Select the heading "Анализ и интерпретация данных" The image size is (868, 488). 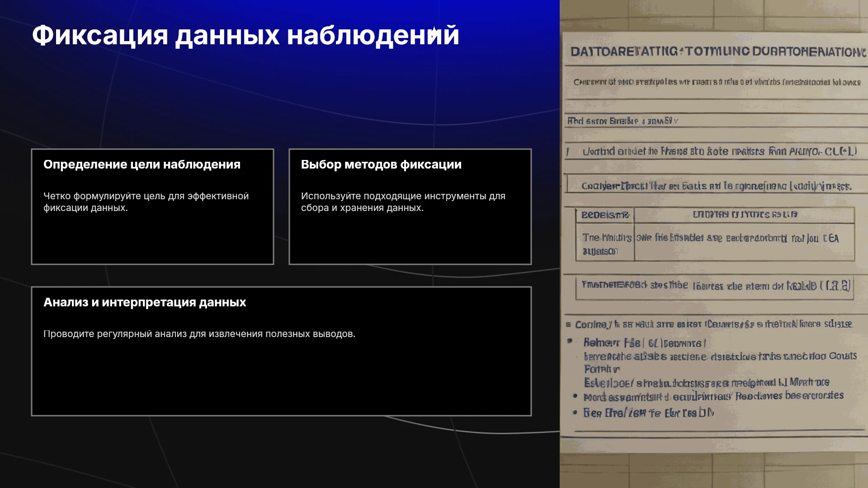click(x=145, y=302)
